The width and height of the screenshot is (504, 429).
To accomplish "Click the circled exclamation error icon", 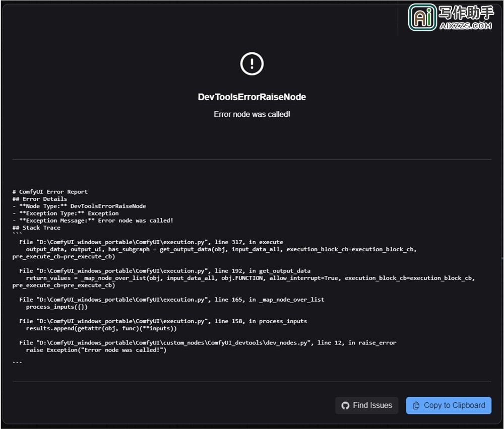I will pyautogui.click(x=251, y=64).
